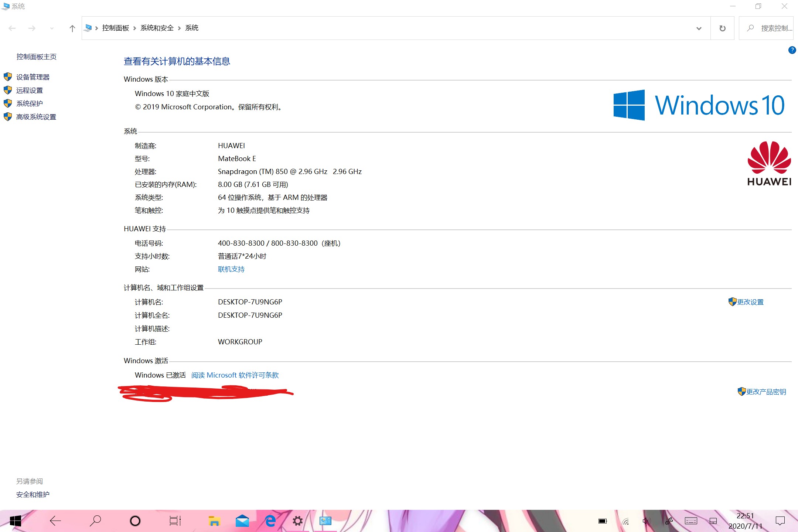Click phone number 400-830-8300 text

click(x=241, y=243)
